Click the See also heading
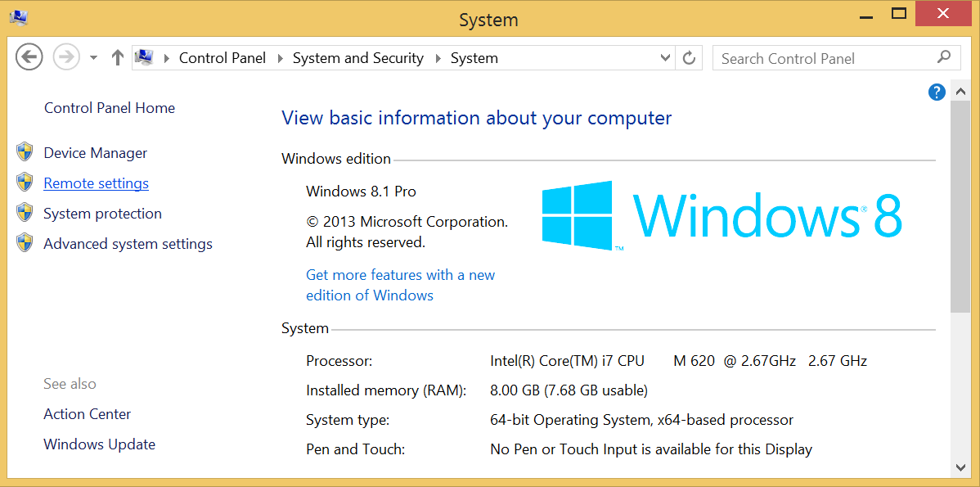The image size is (980, 487). (70, 384)
